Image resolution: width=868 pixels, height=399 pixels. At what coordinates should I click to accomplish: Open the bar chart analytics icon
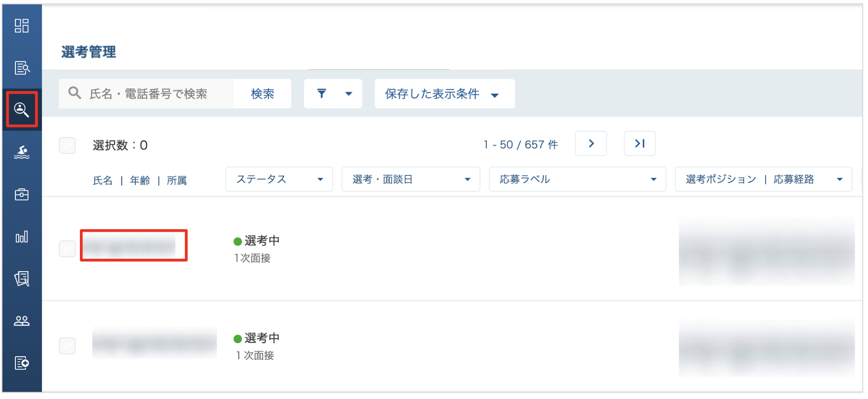(x=22, y=237)
